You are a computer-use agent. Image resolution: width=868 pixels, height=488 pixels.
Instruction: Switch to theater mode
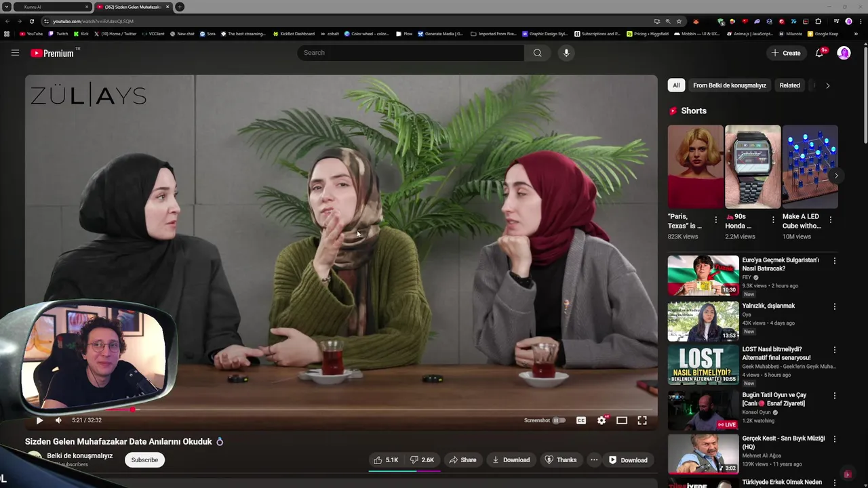(x=622, y=420)
